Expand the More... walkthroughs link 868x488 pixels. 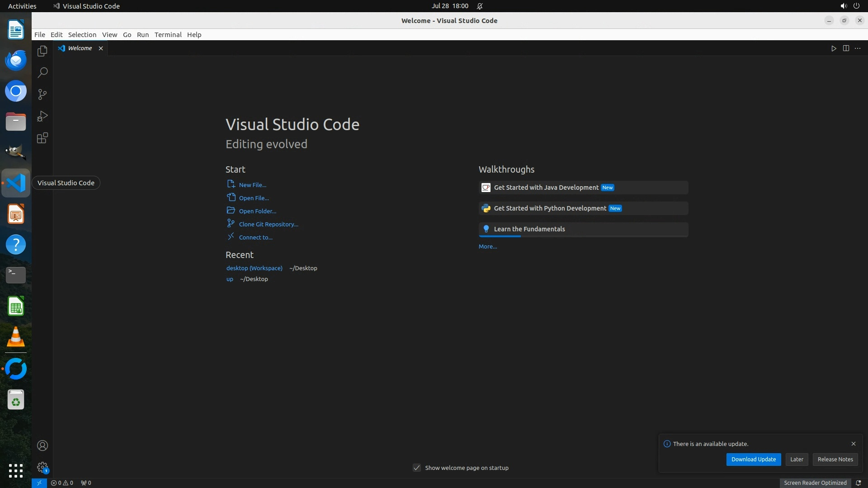[488, 246]
